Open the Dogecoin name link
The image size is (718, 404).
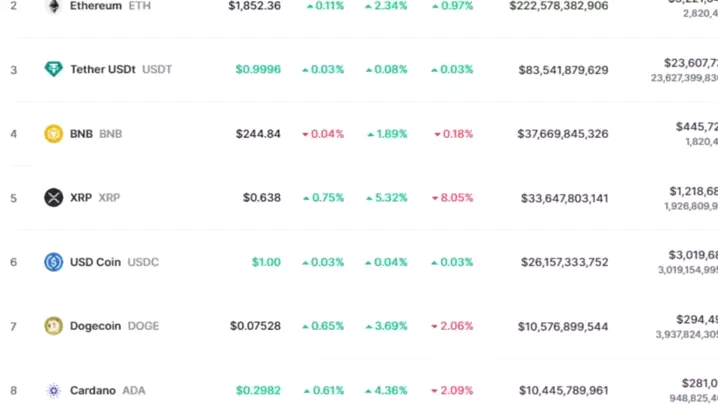pyautogui.click(x=96, y=326)
